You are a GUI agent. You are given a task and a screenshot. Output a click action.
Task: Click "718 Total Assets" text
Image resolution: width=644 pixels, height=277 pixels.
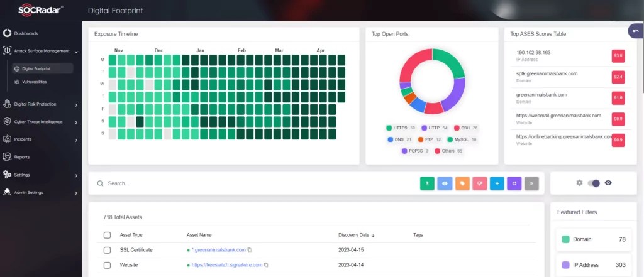(123, 217)
